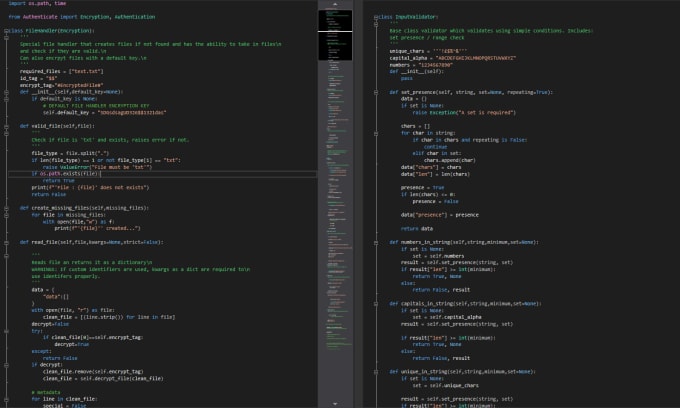Screen dimensions: 680x408
Task: Click the print 'does not exists' line
Action: [x=90, y=188]
